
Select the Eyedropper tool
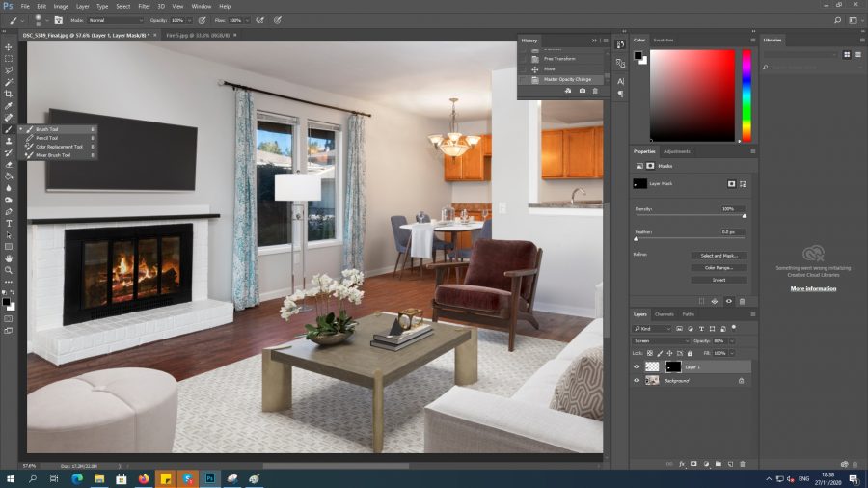[9, 106]
